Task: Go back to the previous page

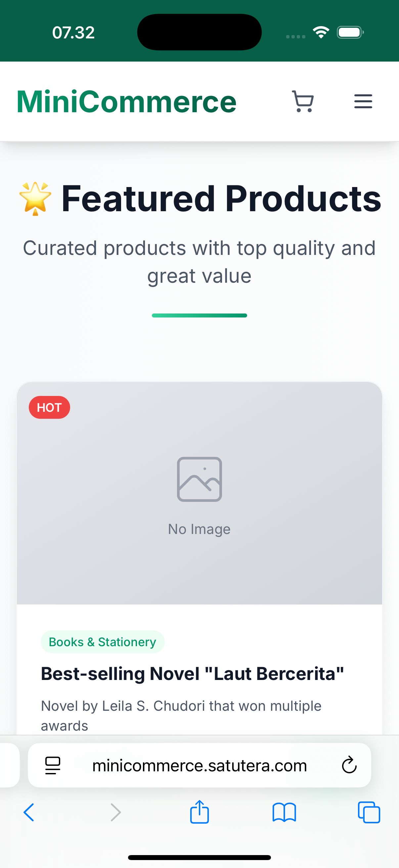Action: [x=29, y=812]
